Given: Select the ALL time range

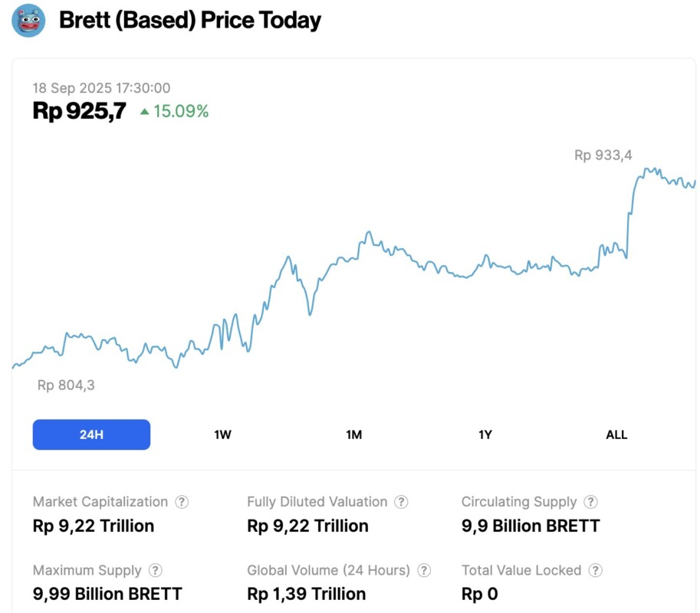Looking at the screenshot, I should (x=616, y=434).
